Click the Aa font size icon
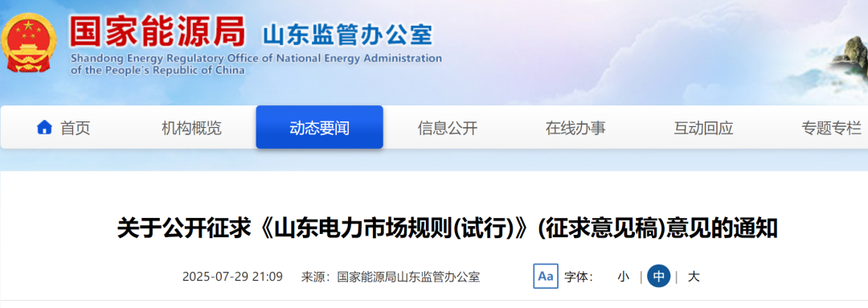Viewport: 868px width, 308px height. [545, 276]
